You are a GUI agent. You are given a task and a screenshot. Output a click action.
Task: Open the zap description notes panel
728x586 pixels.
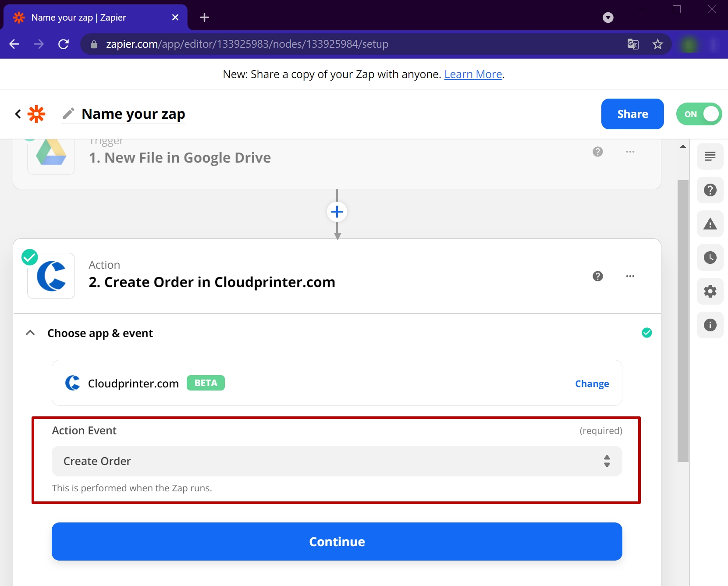click(x=710, y=156)
